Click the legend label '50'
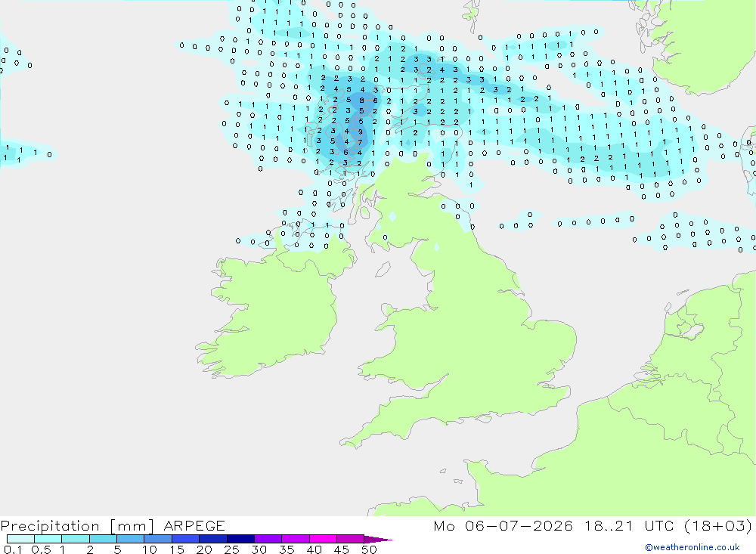 tap(369, 549)
